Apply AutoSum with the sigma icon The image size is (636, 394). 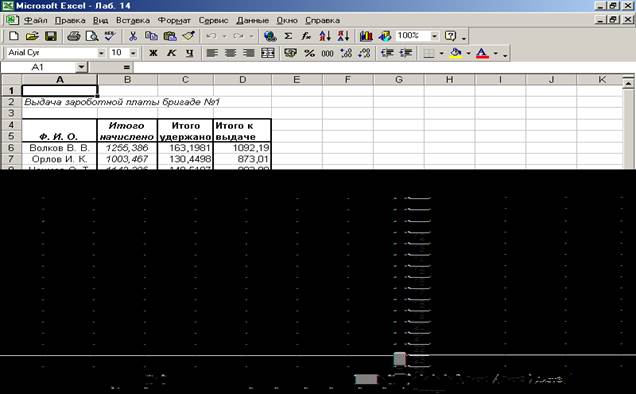coord(288,36)
